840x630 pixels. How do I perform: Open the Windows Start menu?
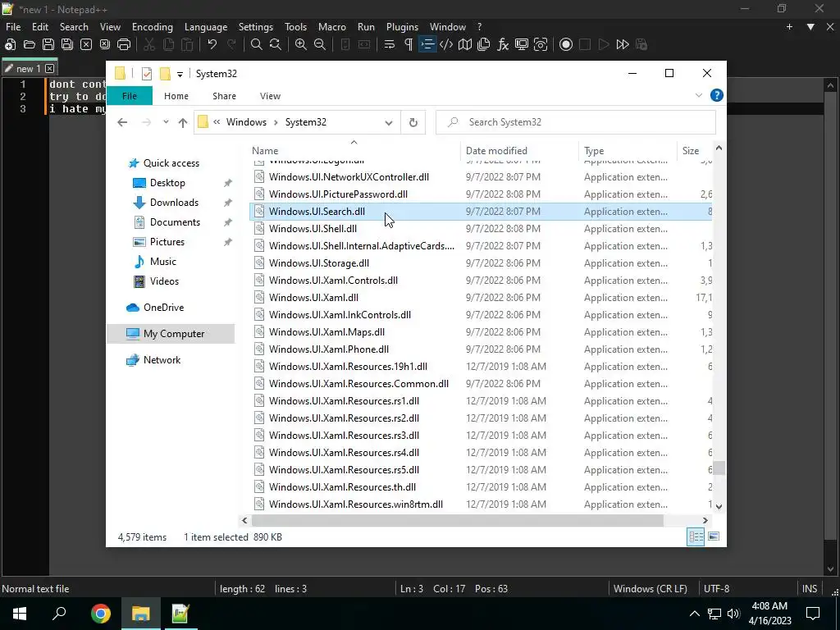coord(20,614)
